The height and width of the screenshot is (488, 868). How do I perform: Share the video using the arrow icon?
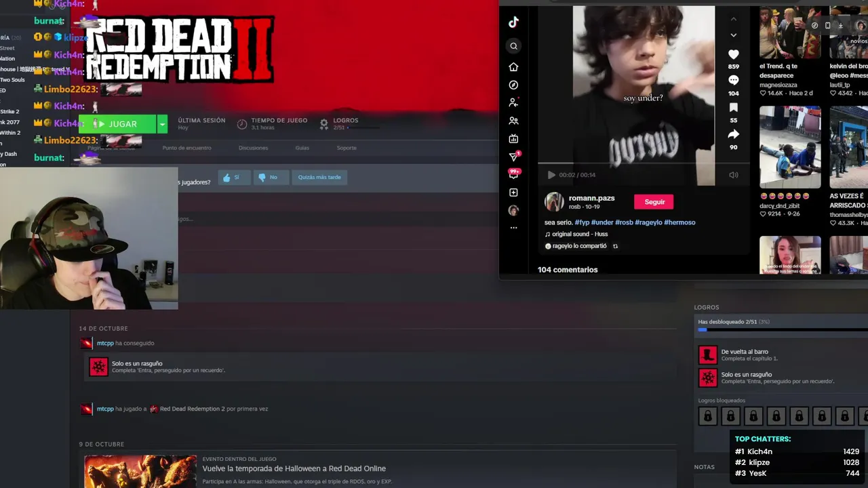(x=733, y=134)
